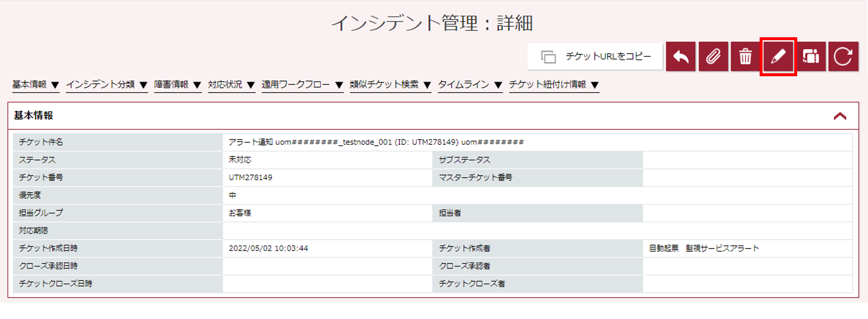Jump to 対応状況 section link

[232, 85]
